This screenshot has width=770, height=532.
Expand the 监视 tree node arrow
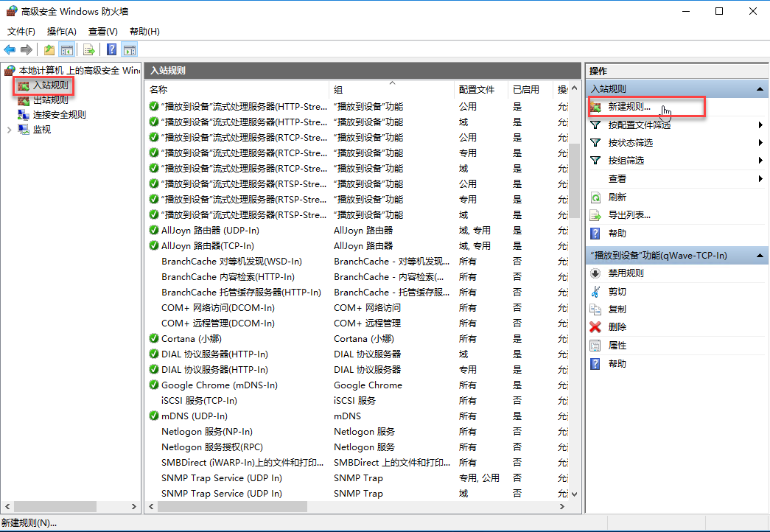(9, 130)
